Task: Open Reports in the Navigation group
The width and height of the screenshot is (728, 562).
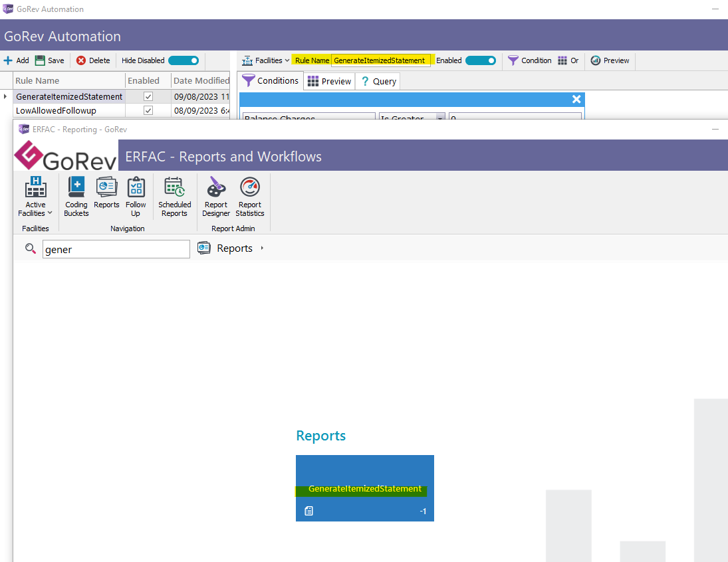Action: 106,193
